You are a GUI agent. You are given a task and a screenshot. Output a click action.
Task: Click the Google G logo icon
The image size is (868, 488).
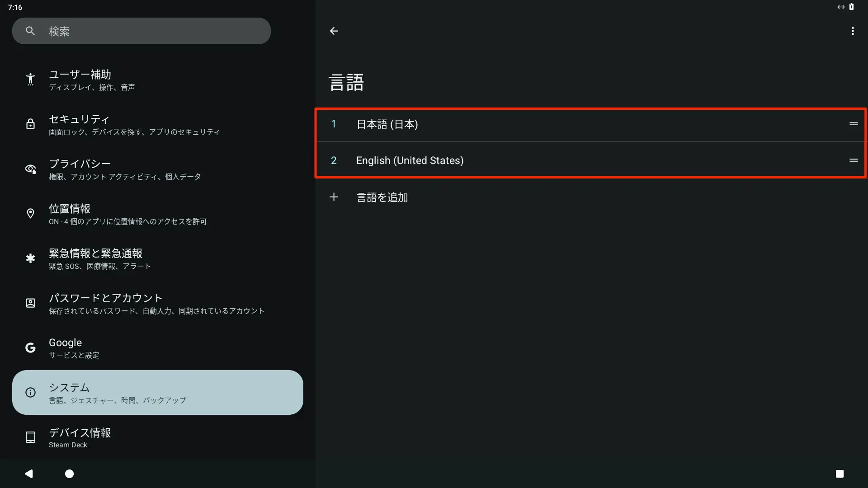click(30, 347)
